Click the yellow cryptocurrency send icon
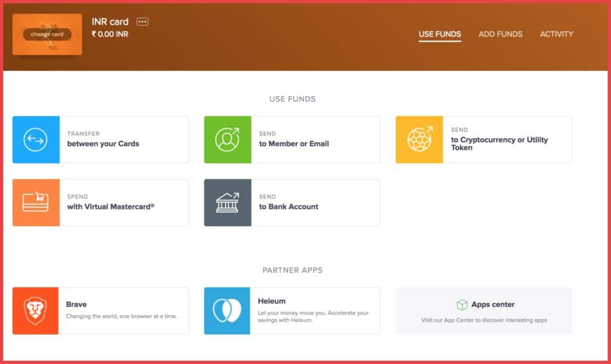611x364 pixels. click(x=419, y=140)
